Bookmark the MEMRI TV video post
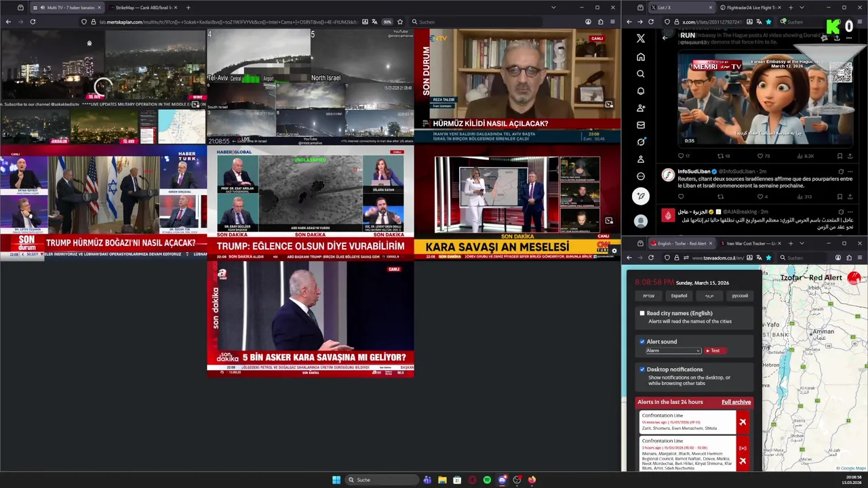The width and height of the screenshot is (868, 488). tap(840, 156)
